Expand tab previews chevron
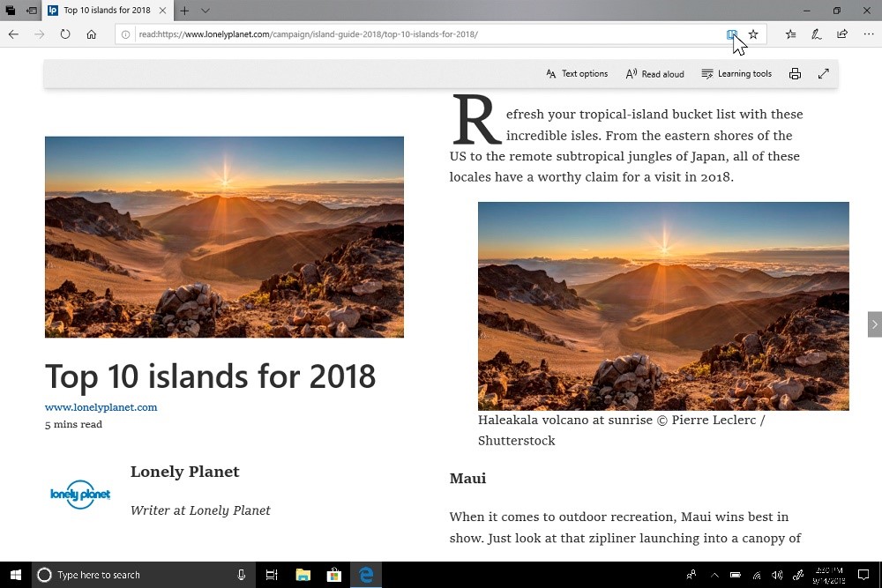The width and height of the screenshot is (882, 588). [x=206, y=11]
